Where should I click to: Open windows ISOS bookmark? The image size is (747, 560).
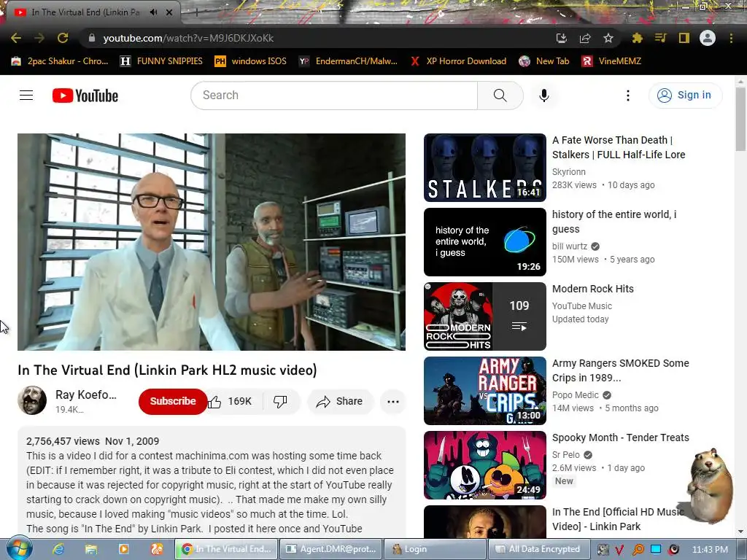coord(251,61)
